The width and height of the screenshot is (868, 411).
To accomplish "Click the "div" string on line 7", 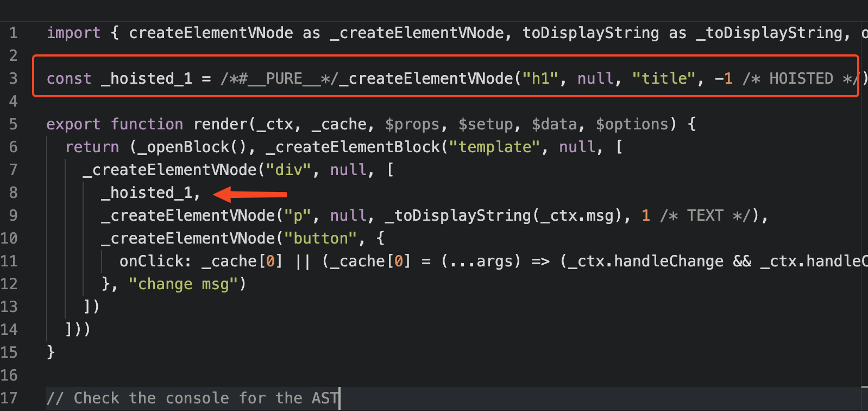I will point(289,170).
